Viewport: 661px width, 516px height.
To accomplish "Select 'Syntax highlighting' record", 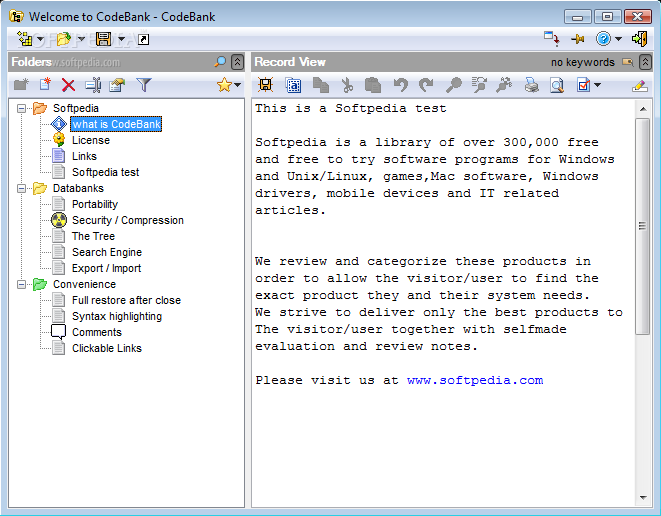I will 117,317.
